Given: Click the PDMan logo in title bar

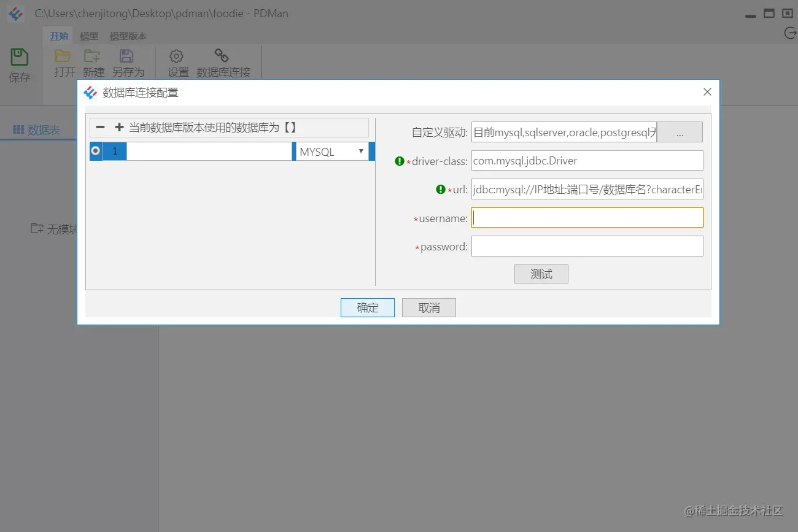Looking at the screenshot, I should (16, 13).
